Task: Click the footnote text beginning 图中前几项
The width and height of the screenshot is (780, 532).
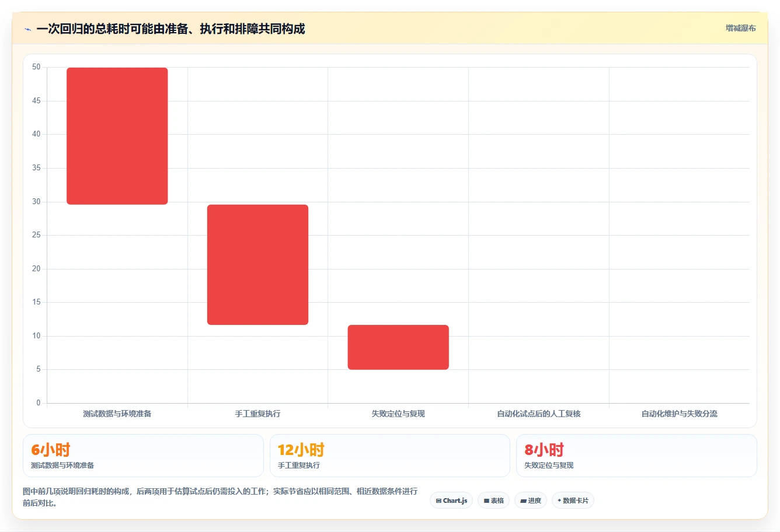Action: pyautogui.click(x=220, y=497)
